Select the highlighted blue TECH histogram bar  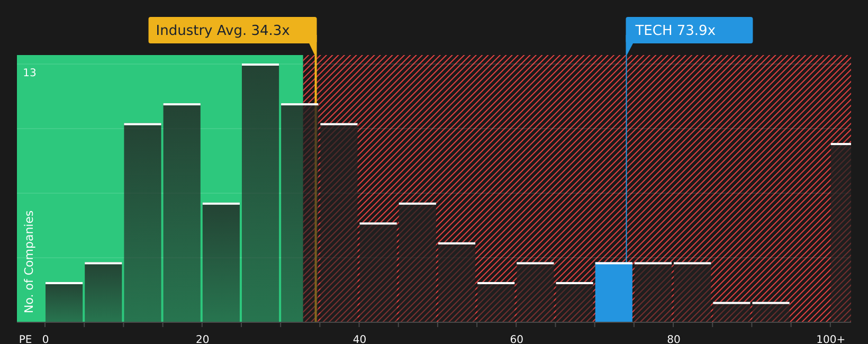pyautogui.click(x=614, y=292)
